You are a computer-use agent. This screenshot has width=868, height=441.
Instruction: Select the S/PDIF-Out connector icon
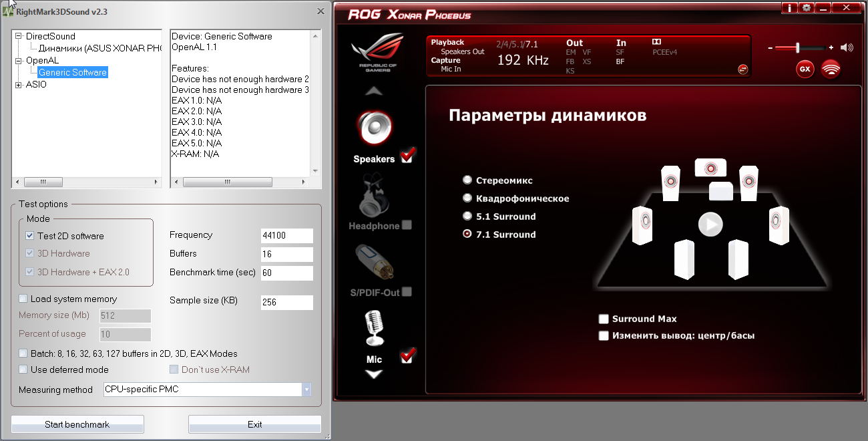pyautogui.click(x=374, y=262)
